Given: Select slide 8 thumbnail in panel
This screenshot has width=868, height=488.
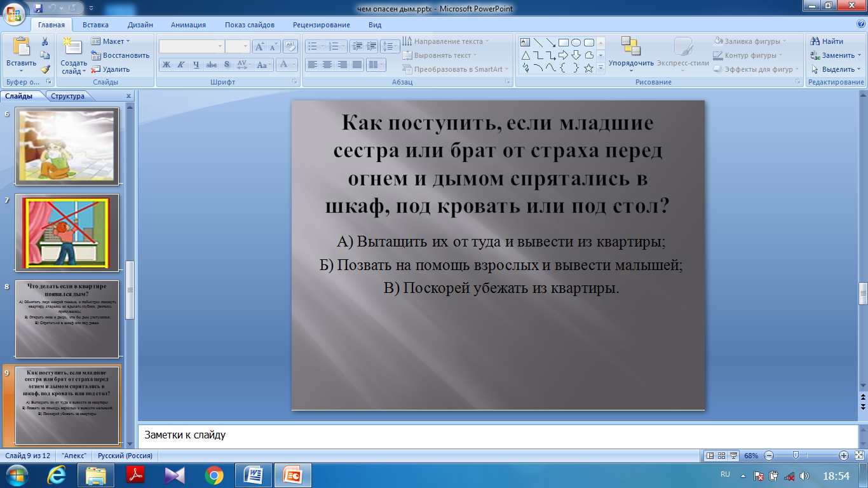Looking at the screenshot, I should click(67, 319).
